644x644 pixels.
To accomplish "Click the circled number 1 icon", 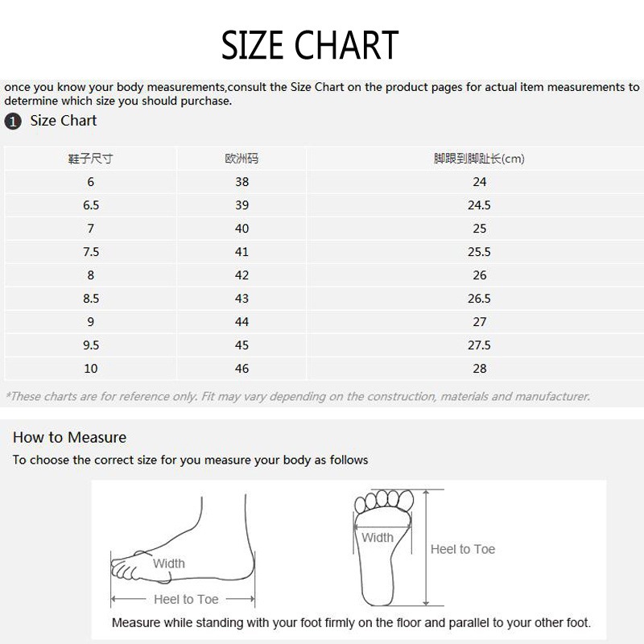I will click(12, 122).
